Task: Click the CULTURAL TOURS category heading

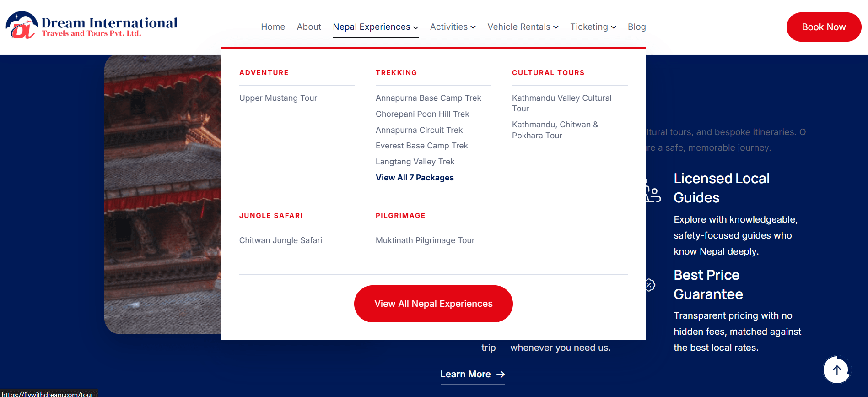Action: [548, 73]
